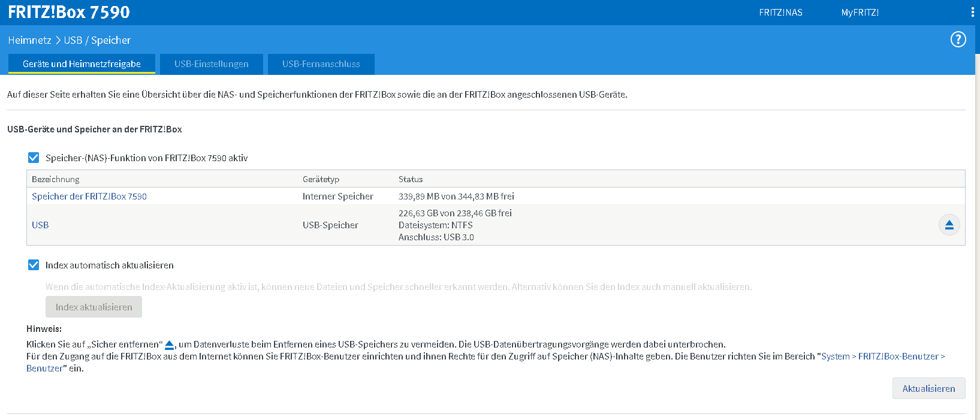
Task: Click the Aktualisieren button
Action: 928,388
